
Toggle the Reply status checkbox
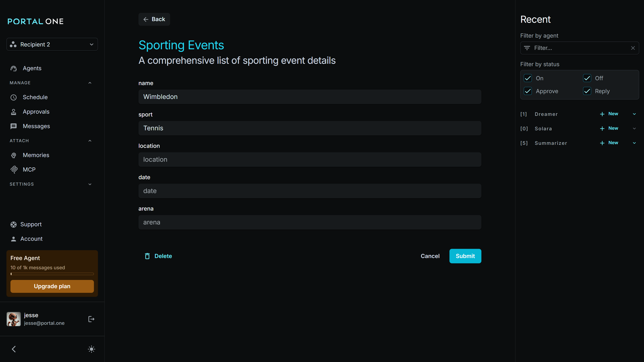click(587, 91)
